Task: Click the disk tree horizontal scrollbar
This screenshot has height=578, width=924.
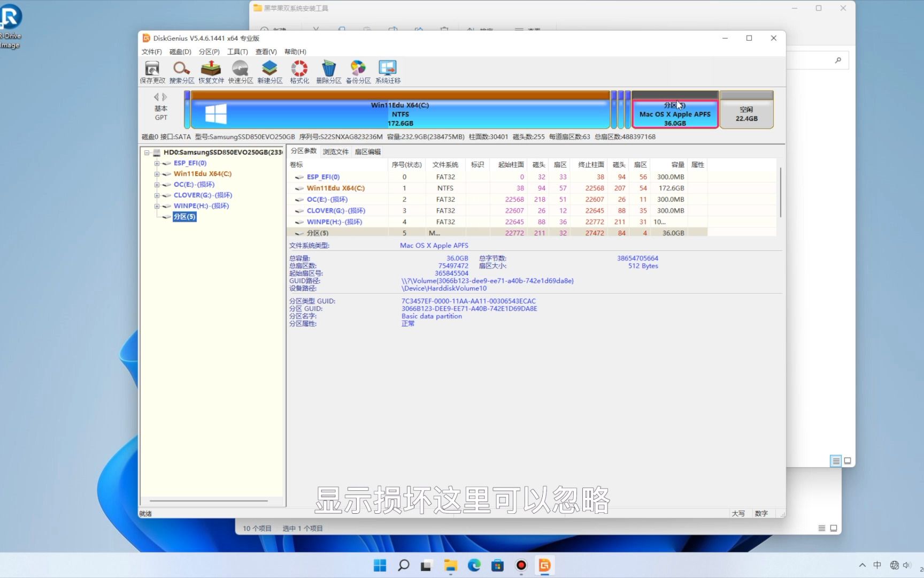Action: (x=209, y=501)
